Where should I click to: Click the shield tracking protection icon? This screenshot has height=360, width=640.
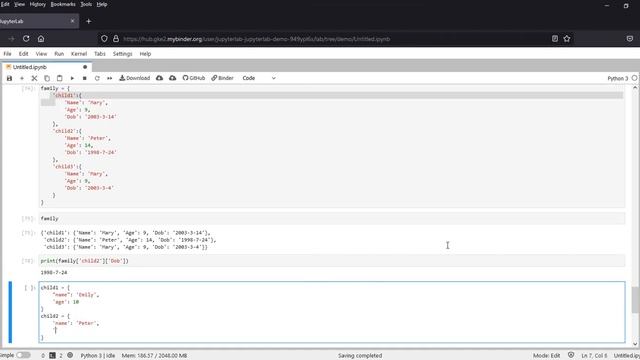pos(104,39)
